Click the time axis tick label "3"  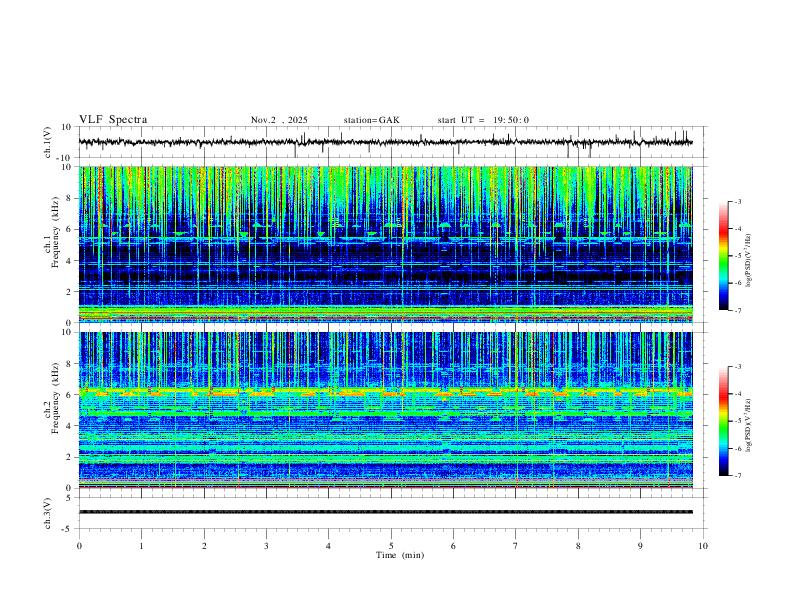pyautogui.click(x=266, y=546)
